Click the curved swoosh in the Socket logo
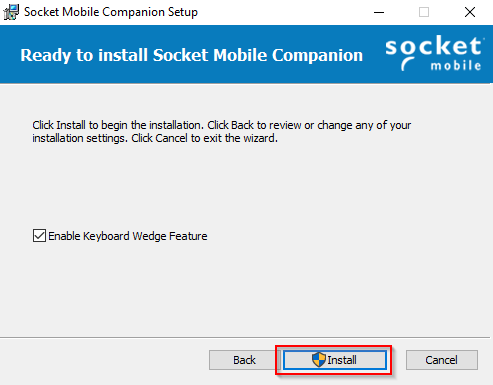The image size is (493, 385). tap(407, 64)
